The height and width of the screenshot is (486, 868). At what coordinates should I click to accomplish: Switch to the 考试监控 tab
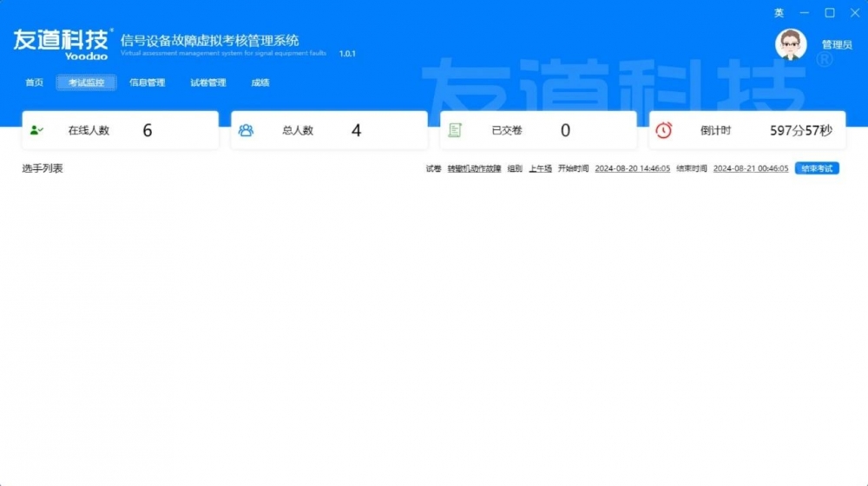(x=86, y=82)
